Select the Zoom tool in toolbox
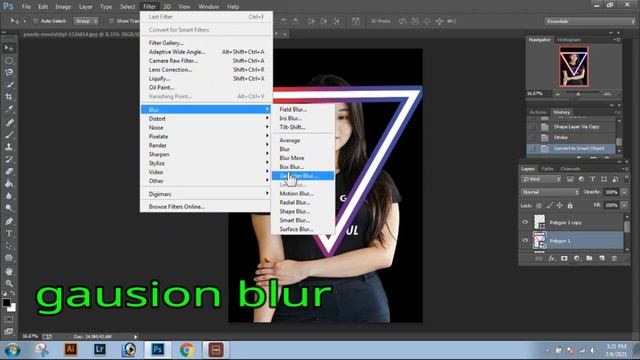The image size is (640, 360). click(x=9, y=283)
